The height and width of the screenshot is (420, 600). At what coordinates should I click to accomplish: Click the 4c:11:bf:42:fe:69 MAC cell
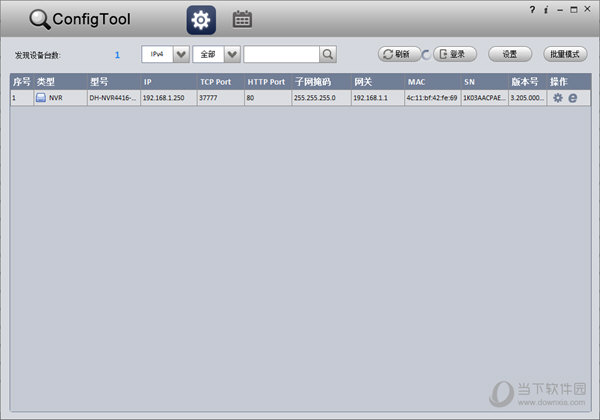coord(432,98)
